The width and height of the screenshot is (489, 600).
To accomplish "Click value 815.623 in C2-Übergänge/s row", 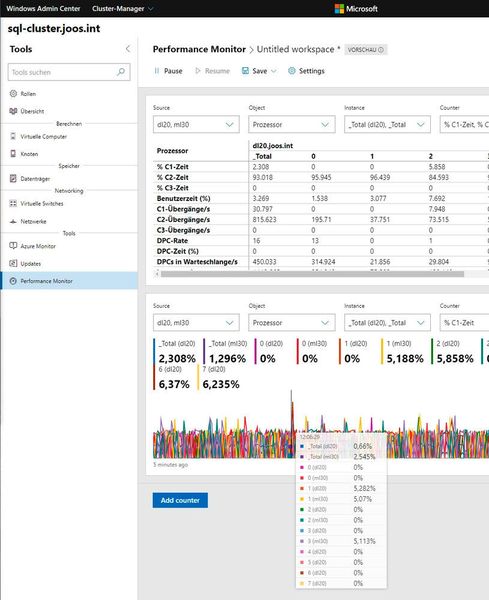I will [x=264, y=219].
